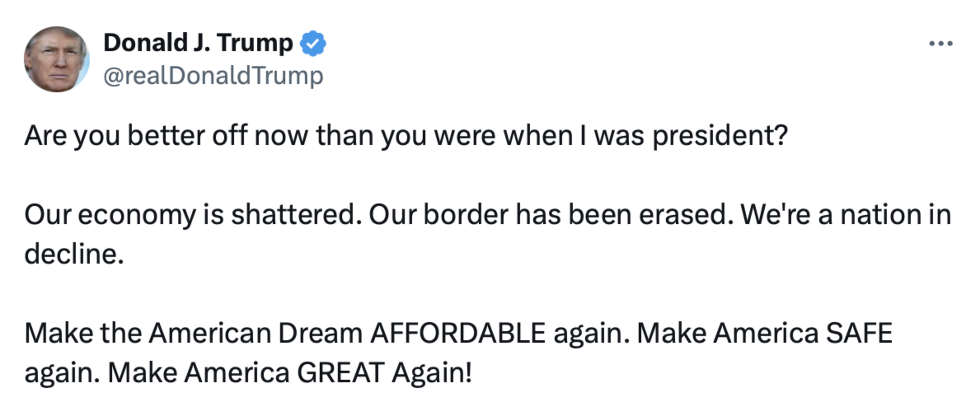Click the word 'decline.' in the tweet
The width and height of the screenshot is (980, 402).
[74, 254]
